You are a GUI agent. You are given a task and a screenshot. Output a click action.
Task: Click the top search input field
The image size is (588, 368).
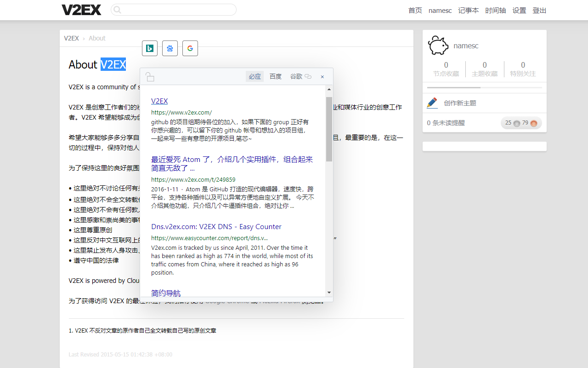[175, 10]
